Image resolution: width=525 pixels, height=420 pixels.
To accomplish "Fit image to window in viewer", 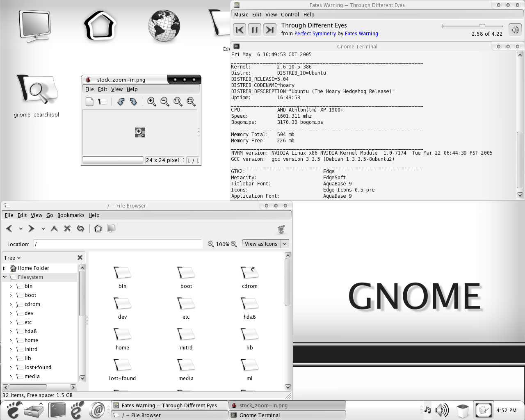I will (191, 102).
